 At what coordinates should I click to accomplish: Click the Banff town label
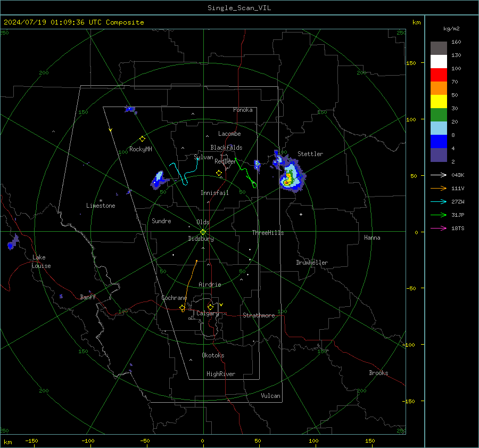(x=88, y=297)
